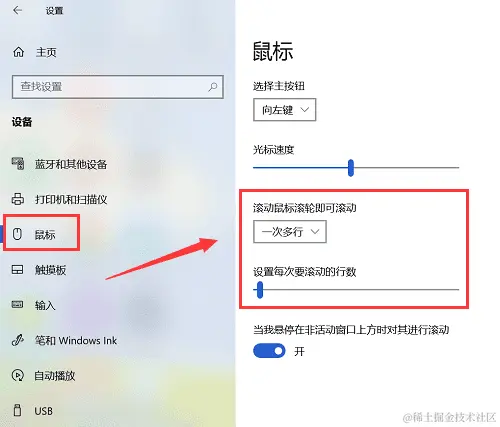Open the 一次多行 scroll dropdown

[x=290, y=232]
